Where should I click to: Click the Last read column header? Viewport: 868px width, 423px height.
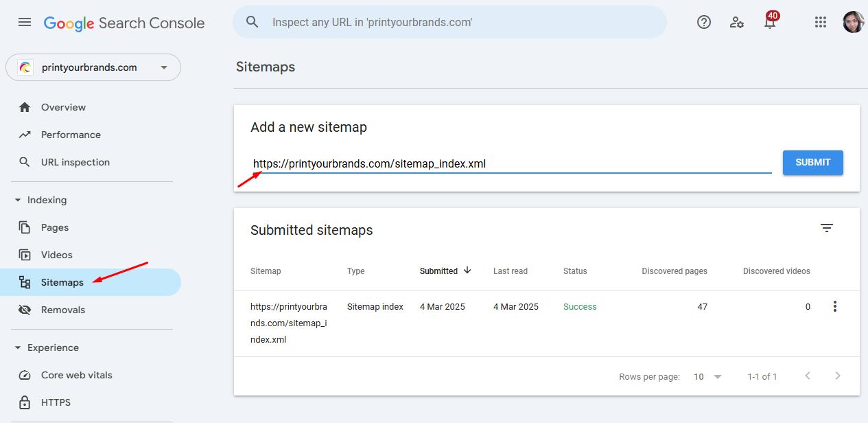[511, 271]
